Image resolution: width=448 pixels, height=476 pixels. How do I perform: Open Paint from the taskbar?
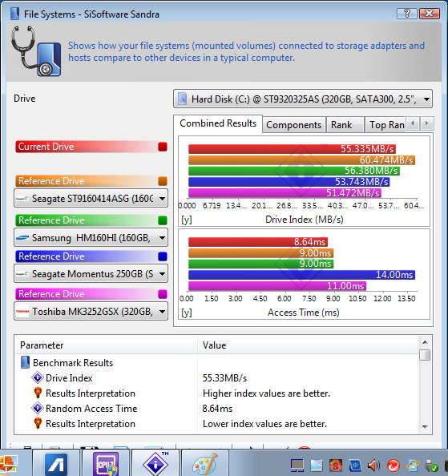pos(205,464)
